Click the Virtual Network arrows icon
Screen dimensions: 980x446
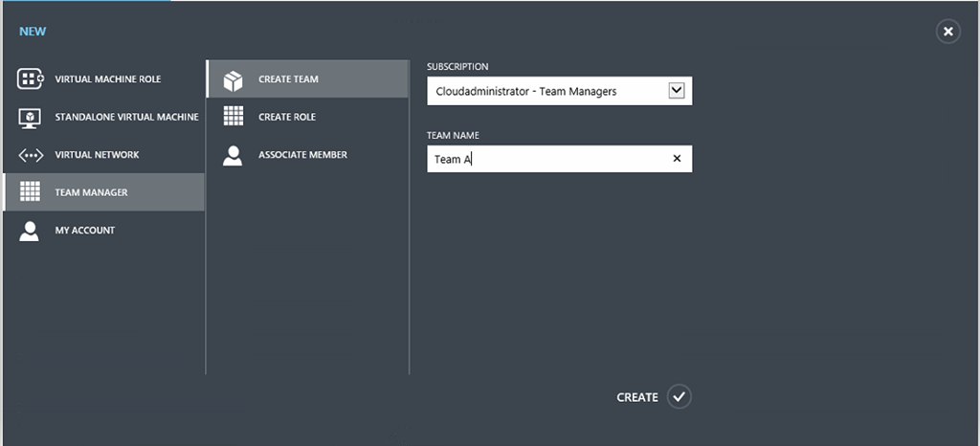tap(30, 155)
